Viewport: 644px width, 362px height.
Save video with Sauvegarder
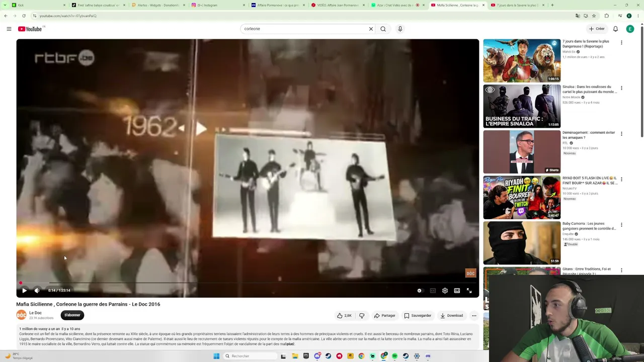418,316
